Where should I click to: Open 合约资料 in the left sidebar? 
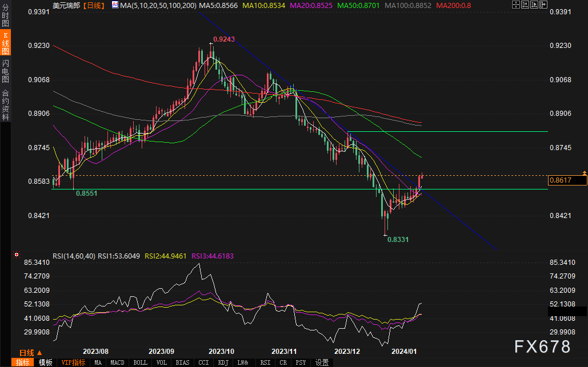tap(5, 105)
